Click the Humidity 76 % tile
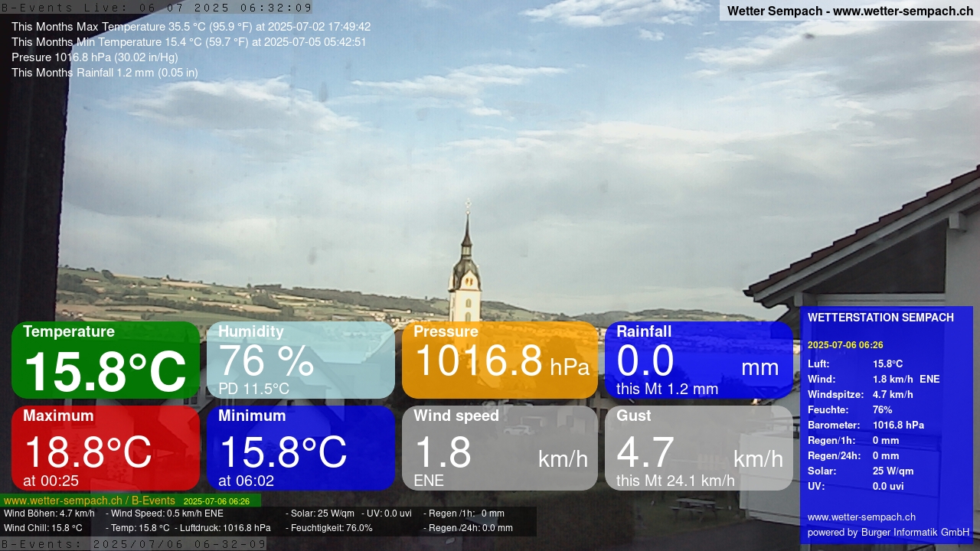980x551 pixels. pyautogui.click(x=301, y=360)
